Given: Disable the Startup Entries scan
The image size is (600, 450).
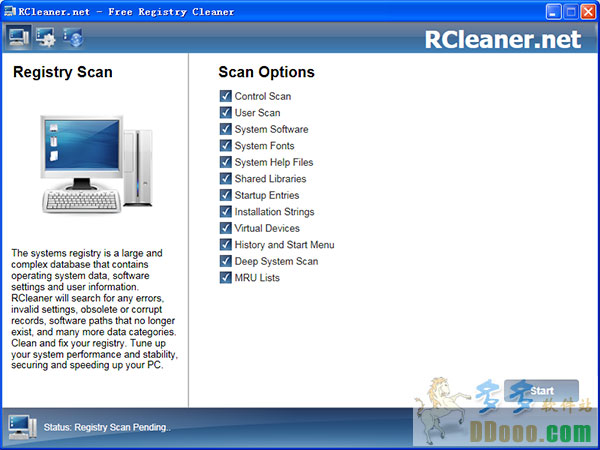Looking at the screenshot, I should click(x=225, y=195).
